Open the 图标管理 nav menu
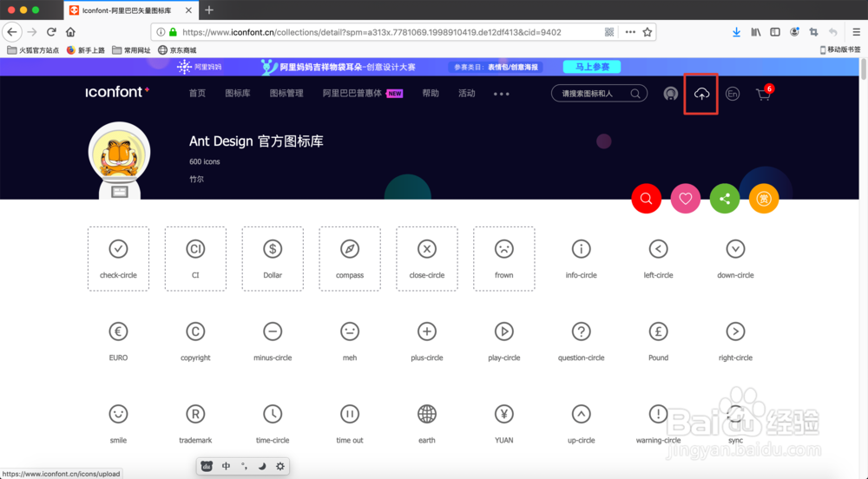868x479 pixels. (286, 94)
